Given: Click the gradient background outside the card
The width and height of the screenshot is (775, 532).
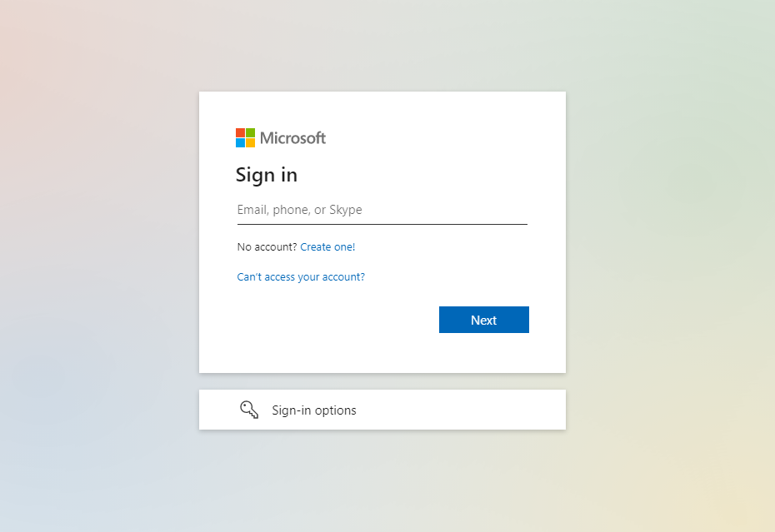Looking at the screenshot, I should click(x=99, y=247).
